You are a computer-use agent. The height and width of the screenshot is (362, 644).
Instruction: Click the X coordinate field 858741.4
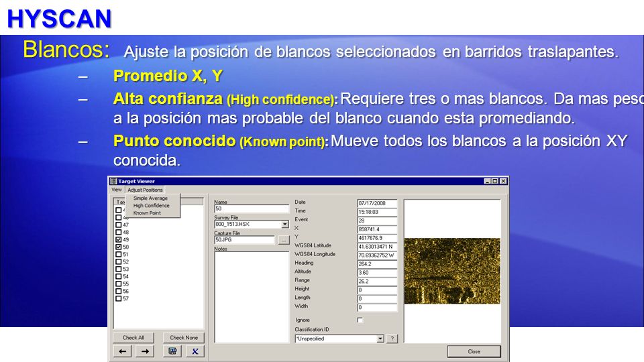pyautogui.click(x=377, y=229)
